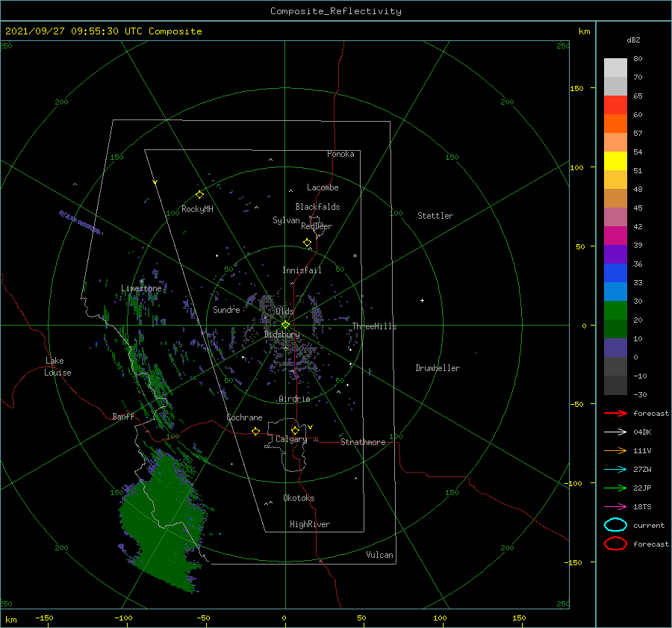
Task: Click the 04DK legend label
Action: pyautogui.click(x=642, y=432)
